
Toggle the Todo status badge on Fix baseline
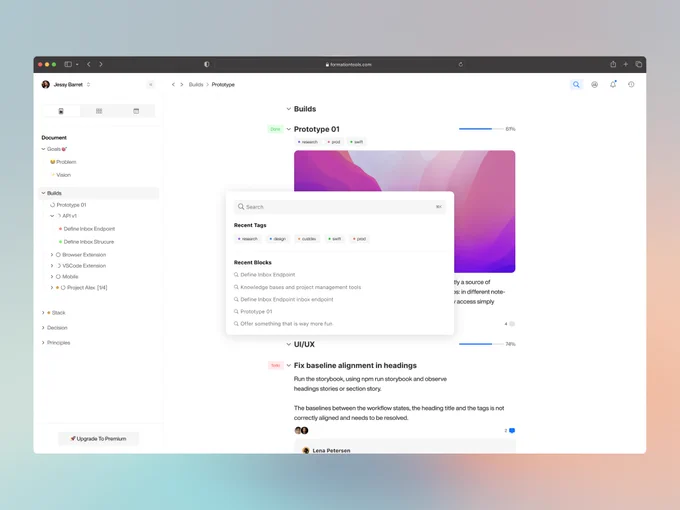tap(275, 366)
